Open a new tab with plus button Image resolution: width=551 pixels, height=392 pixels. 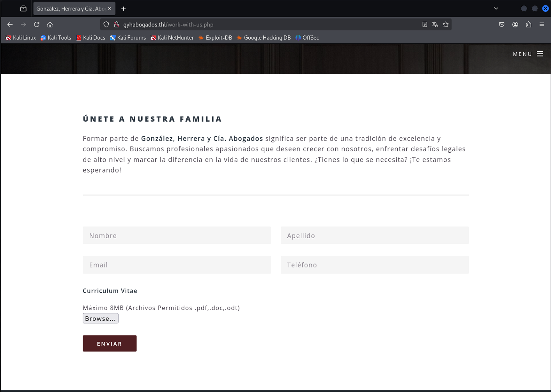(124, 9)
